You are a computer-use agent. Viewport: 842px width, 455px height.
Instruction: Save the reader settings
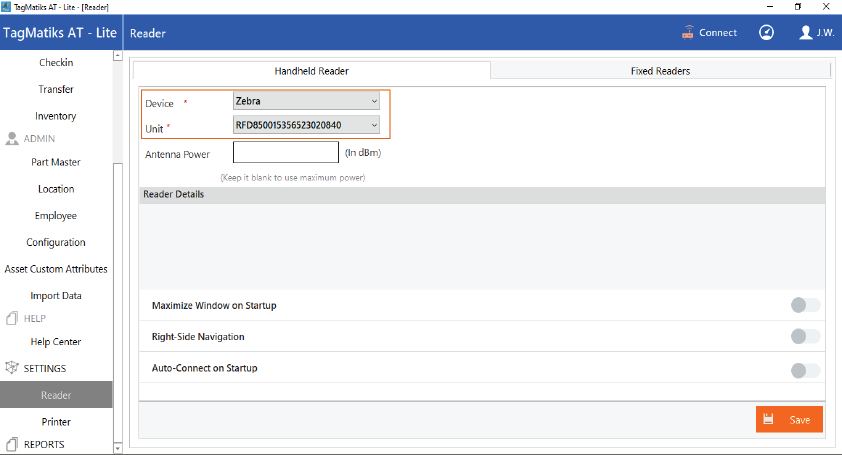click(789, 419)
